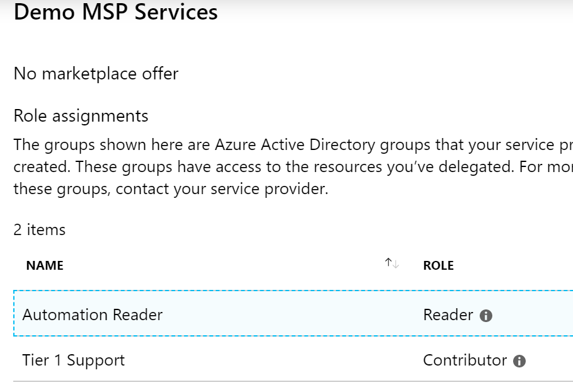The width and height of the screenshot is (573, 392).
Task: Click the contact your service provider text
Action: pyautogui.click(x=222, y=189)
